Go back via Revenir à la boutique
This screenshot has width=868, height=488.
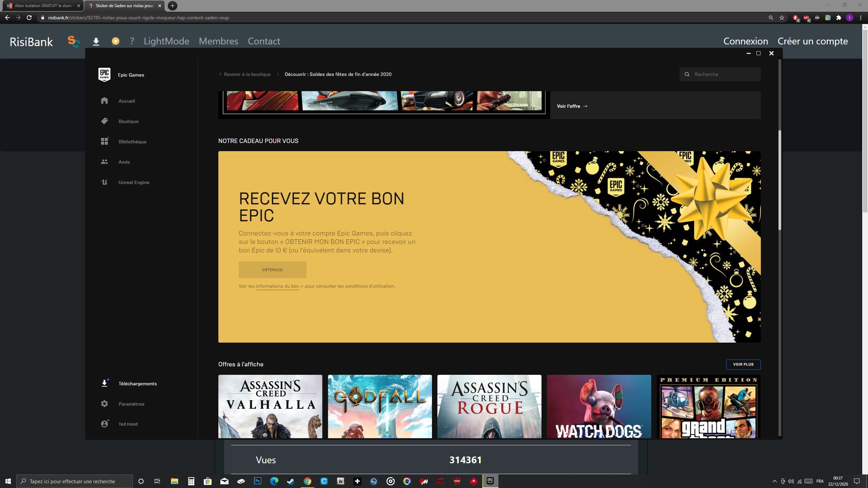245,74
